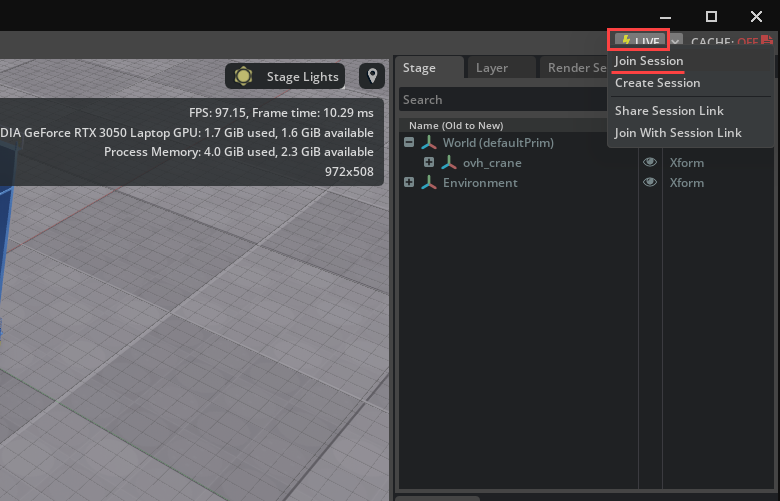Click the red CACHE status file icon
780x501 pixels.
pos(767,41)
